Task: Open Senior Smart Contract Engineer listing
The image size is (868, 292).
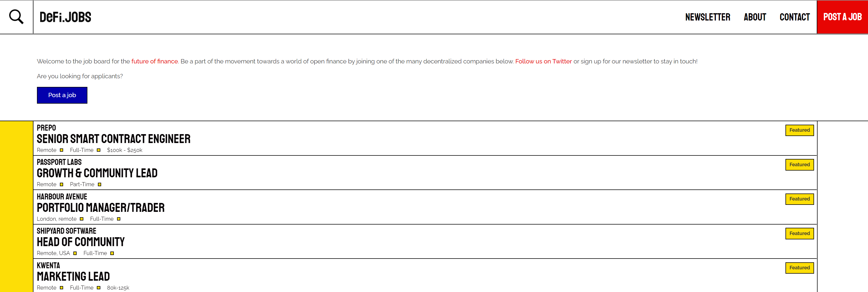Action: pyautogui.click(x=114, y=139)
